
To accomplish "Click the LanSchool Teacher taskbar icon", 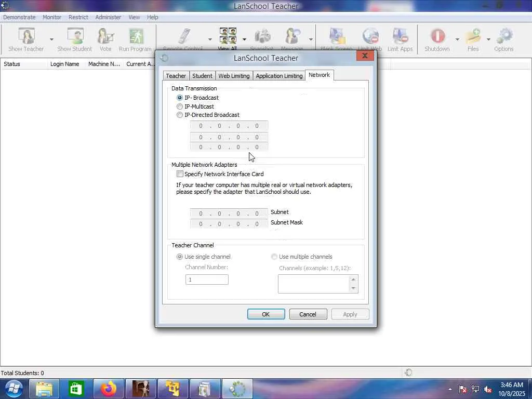I will tap(237, 389).
